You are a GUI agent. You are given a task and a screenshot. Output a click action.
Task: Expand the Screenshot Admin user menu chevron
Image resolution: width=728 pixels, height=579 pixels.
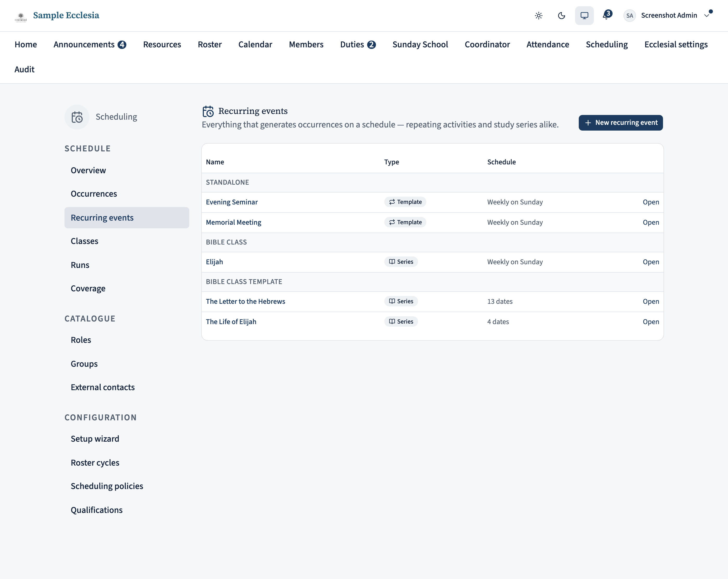coord(707,16)
